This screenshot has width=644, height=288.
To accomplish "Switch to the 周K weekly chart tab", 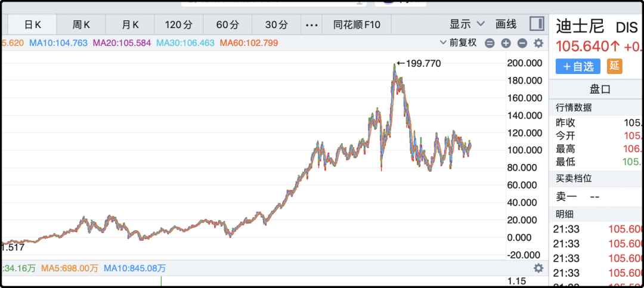I will (x=81, y=25).
